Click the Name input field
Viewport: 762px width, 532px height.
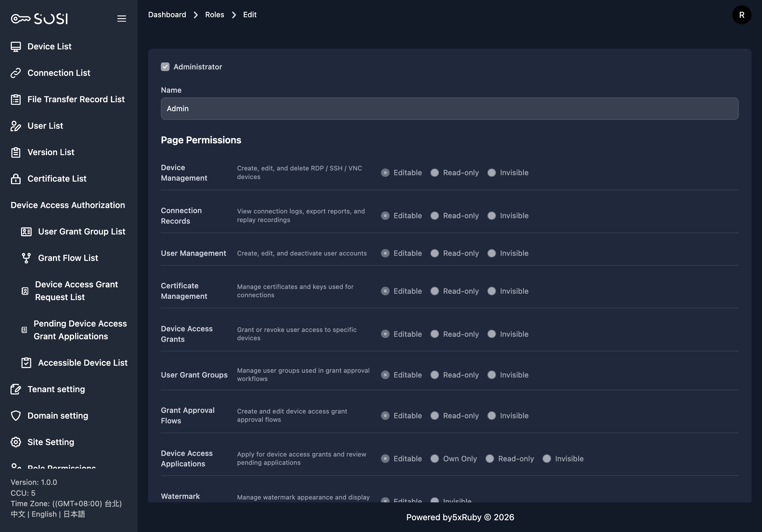[449, 109]
